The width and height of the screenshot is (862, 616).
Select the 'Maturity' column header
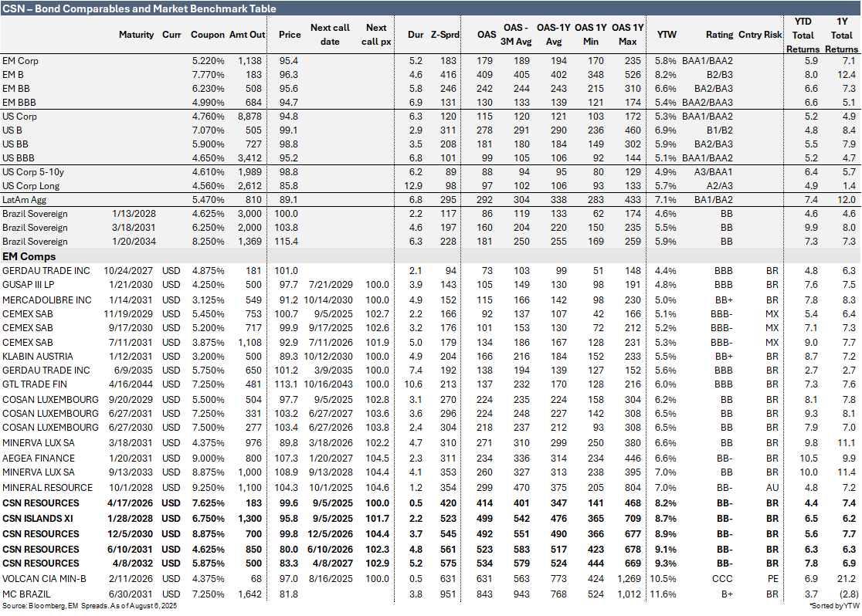(136, 34)
